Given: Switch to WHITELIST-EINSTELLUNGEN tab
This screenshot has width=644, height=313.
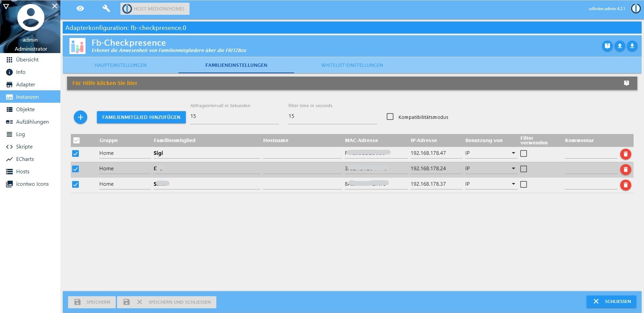Looking at the screenshot, I should click(x=352, y=65).
